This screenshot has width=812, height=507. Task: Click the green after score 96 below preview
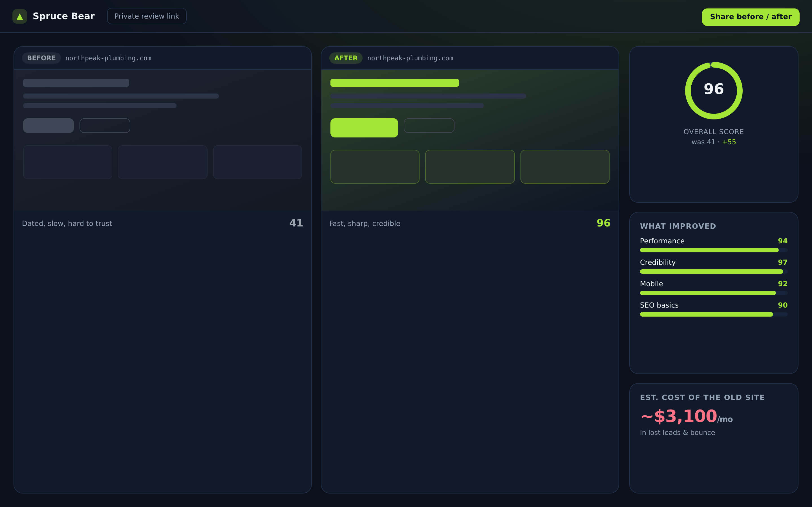(603, 223)
